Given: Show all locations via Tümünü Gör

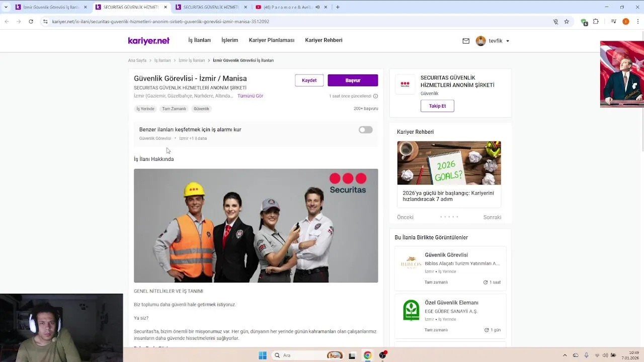Looking at the screenshot, I should pyautogui.click(x=250, y=96).
